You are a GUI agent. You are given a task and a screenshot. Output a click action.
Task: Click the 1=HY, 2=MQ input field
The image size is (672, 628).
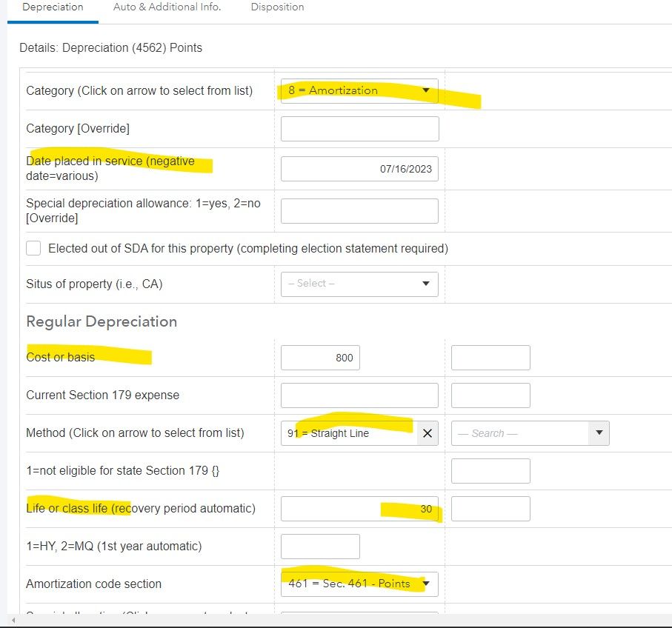click(320, 547)
